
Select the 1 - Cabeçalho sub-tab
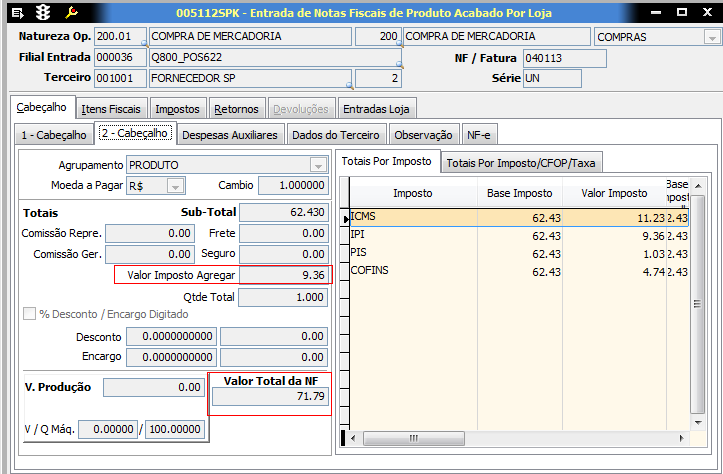[53, 135]
